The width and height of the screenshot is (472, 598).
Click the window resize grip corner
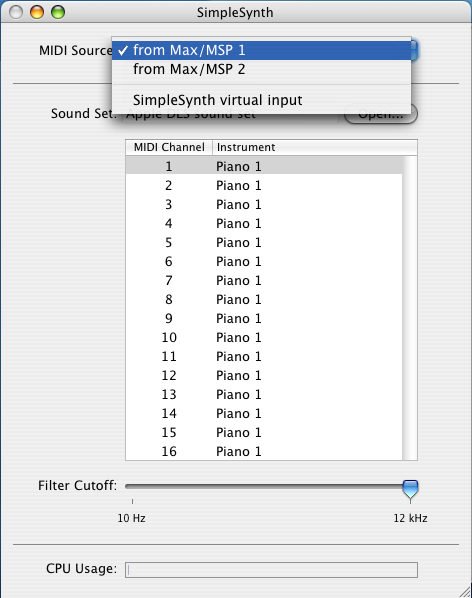pos(465,591)
